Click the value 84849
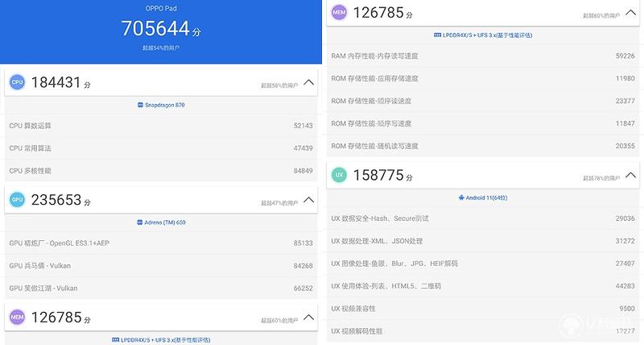This screenshot has height=345, width=644. [303, 171]
